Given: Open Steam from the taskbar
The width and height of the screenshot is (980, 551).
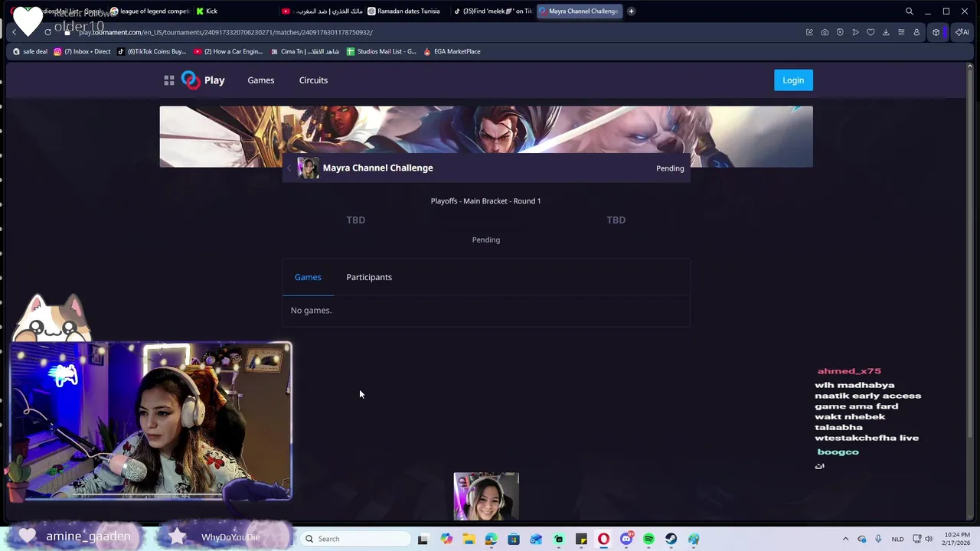Looking at the screenshot, I should (671, 539).
